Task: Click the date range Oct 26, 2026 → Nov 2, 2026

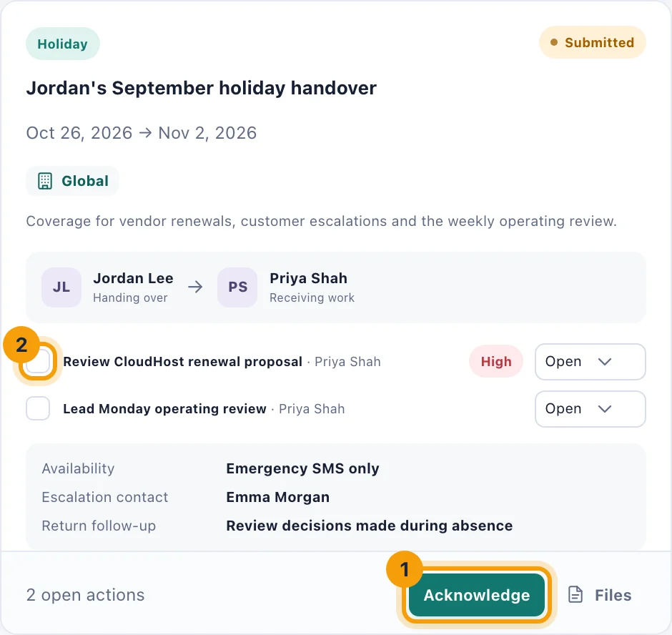Action: tap(142, 133)
